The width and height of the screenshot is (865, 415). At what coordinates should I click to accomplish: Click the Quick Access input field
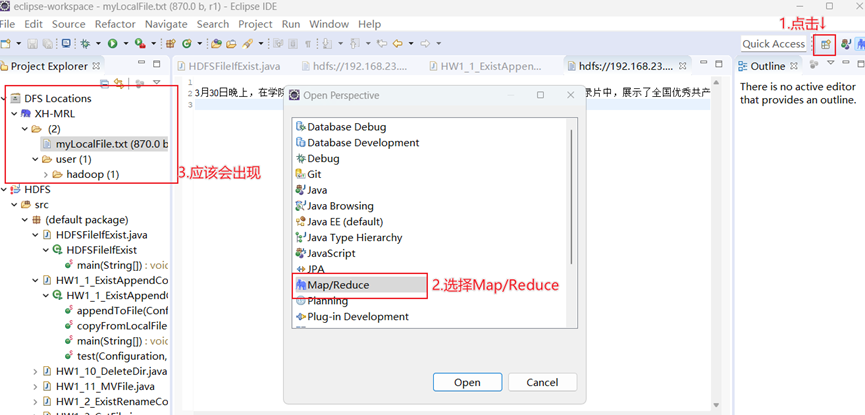pyautogui.click(x=773, y=44)
